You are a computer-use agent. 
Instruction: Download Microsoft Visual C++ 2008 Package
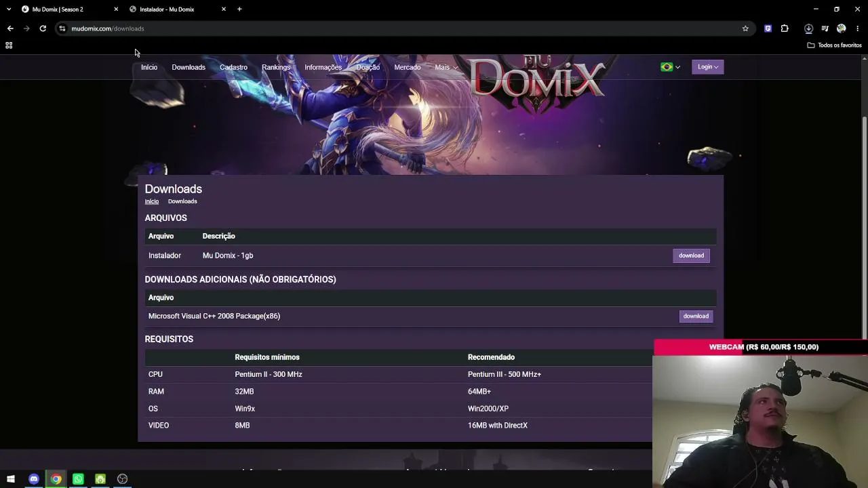point(696,316)
